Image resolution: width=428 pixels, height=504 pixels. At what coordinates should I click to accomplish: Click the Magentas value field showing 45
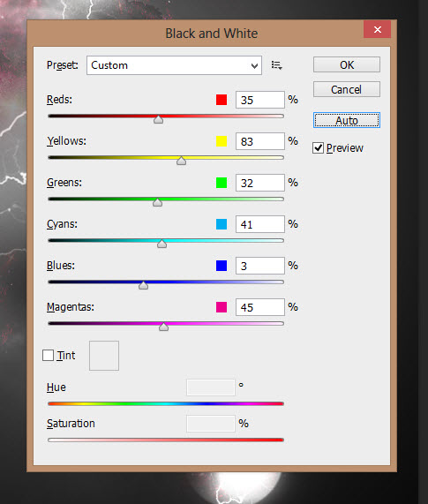pyautogui.click(x=260, y=307)
